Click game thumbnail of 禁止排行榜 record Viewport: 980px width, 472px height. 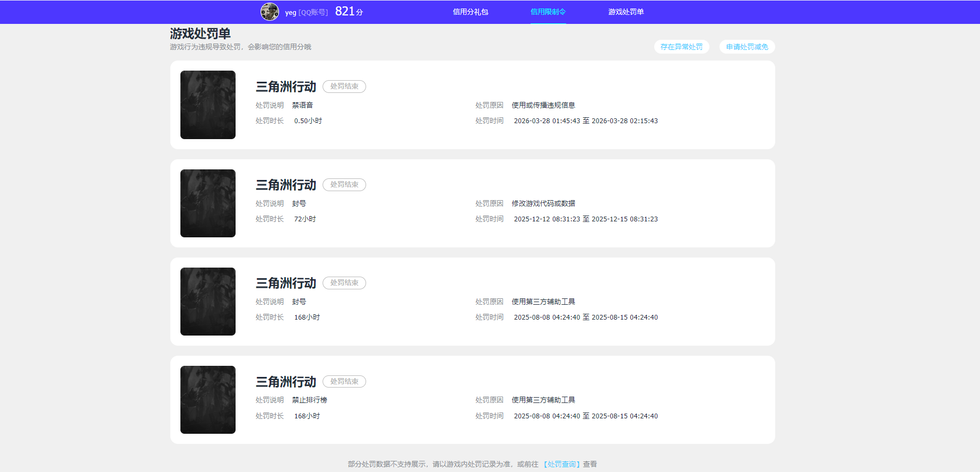[x=208, y=400]
